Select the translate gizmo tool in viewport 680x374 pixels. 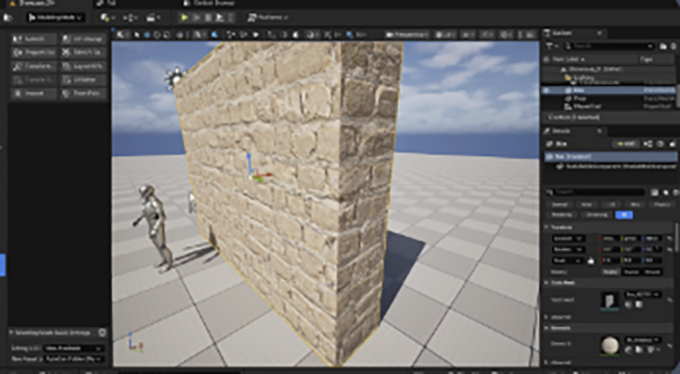tap(147, 34)
